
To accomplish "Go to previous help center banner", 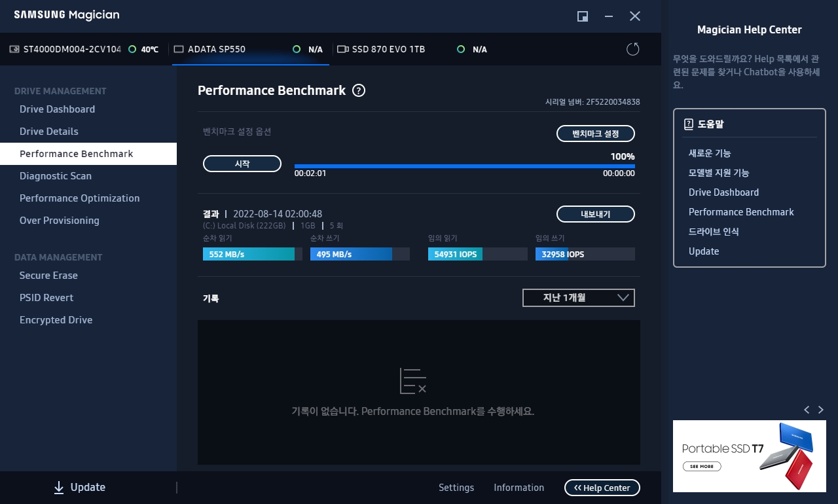I will [x=807, y=410].
